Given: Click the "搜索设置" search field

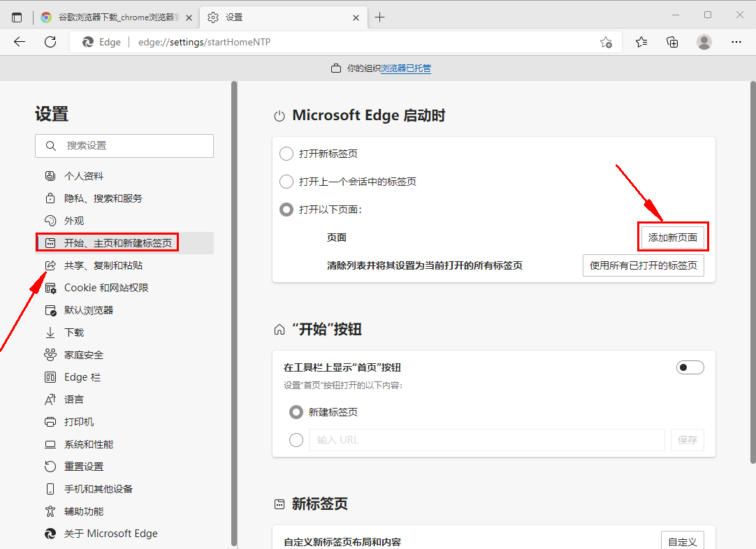Looking at the screenshot, I should [124, 146].
